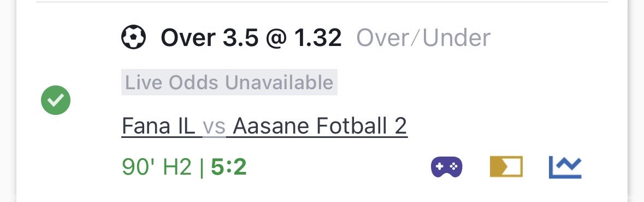Click the Over/Under market label

point(423,37)
